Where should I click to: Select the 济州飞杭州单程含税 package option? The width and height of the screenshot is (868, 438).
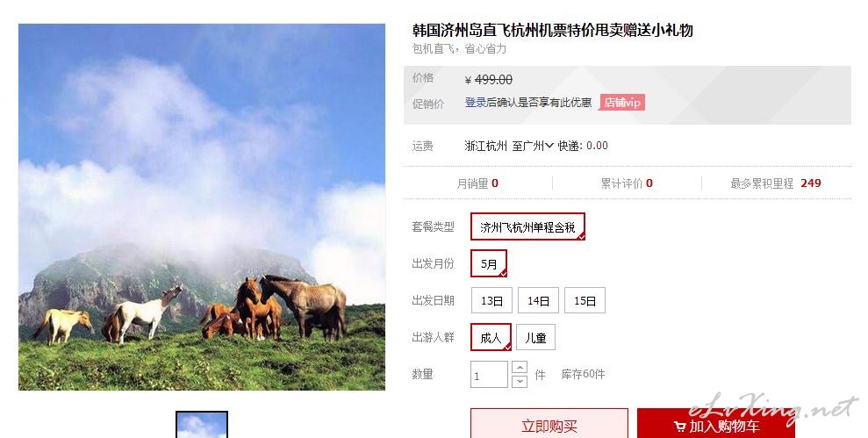527,226
